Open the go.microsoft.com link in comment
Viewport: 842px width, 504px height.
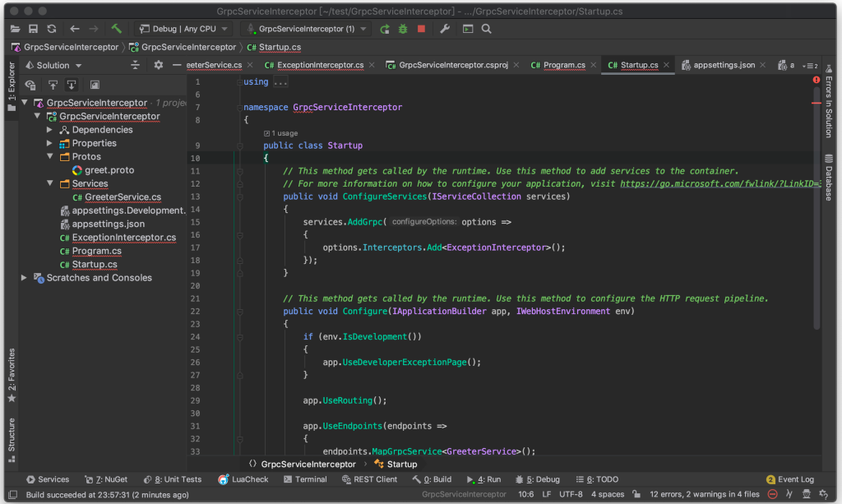(720, 183)
